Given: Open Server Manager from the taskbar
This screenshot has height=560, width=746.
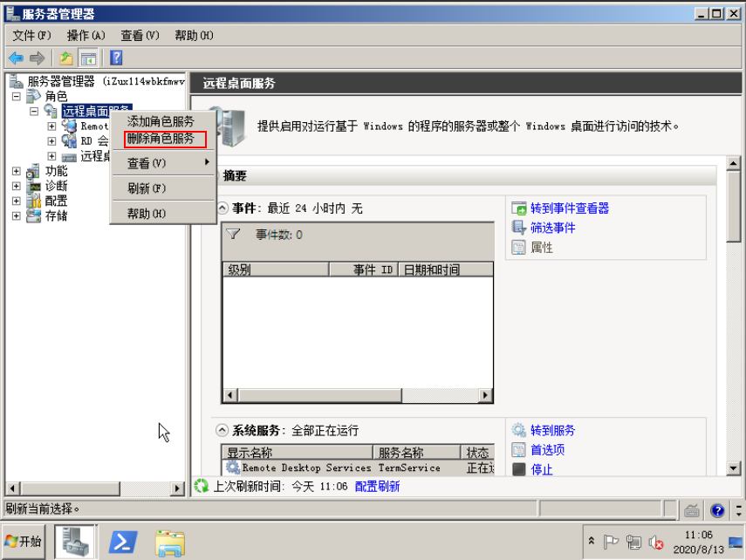Looking at the screenshot, I should (75, 542).
